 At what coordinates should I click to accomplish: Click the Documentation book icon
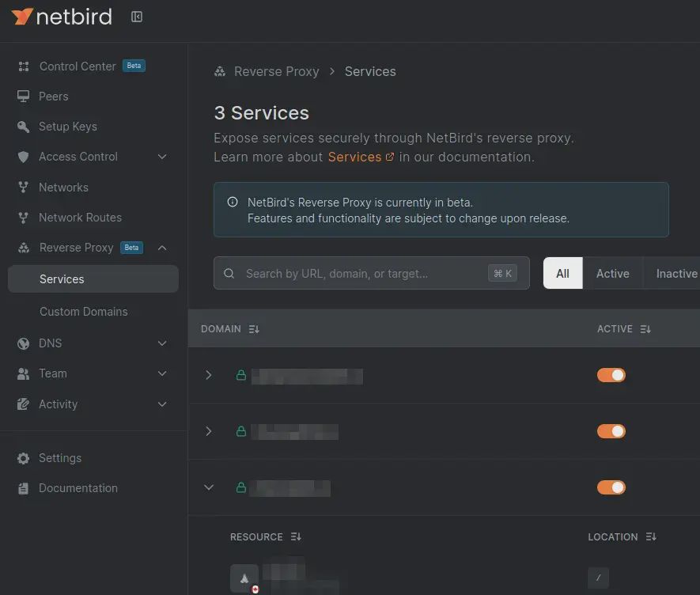coord(24,488)
